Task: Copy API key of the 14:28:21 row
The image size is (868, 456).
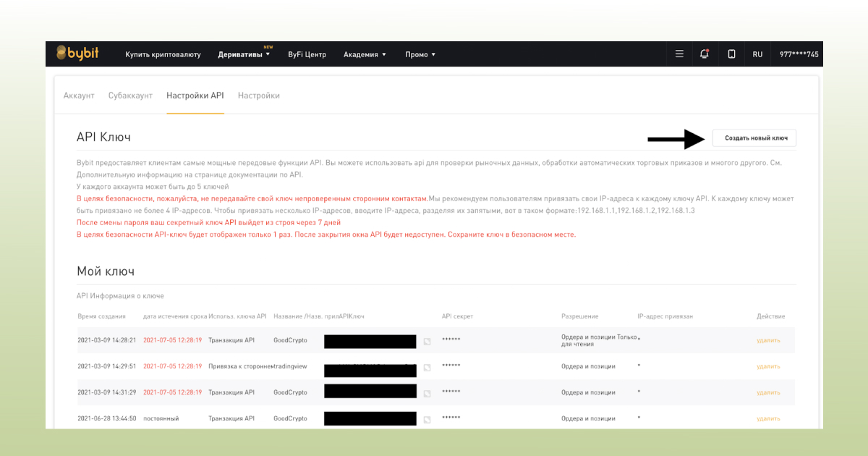Action: coord(427,341)
